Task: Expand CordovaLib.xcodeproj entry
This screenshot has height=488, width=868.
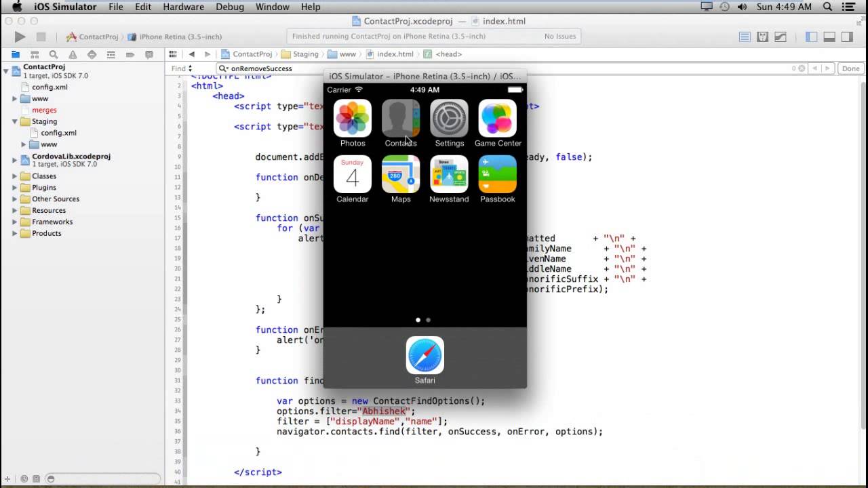Action: pos(15,160)
